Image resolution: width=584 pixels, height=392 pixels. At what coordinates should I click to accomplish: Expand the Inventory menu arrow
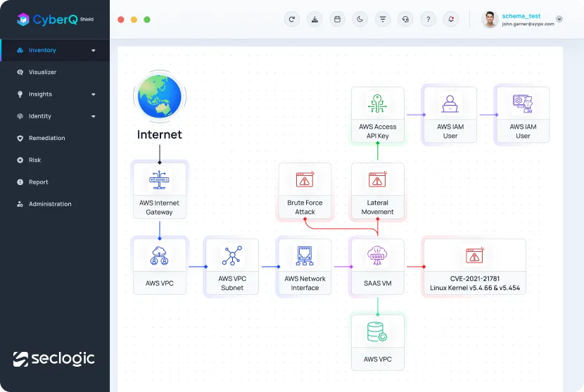pyautogui.click(x=94, y=51)
